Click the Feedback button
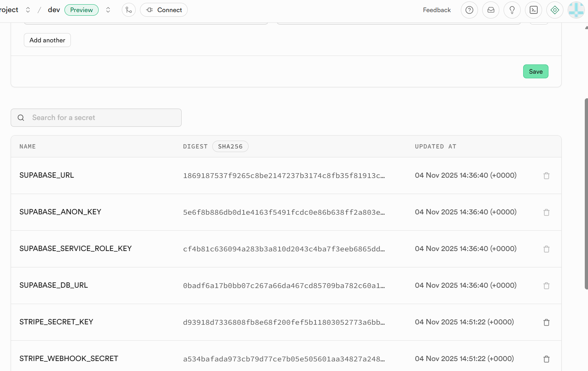The height and width of the screenshot is (371, 588). [x=437, y=10]
